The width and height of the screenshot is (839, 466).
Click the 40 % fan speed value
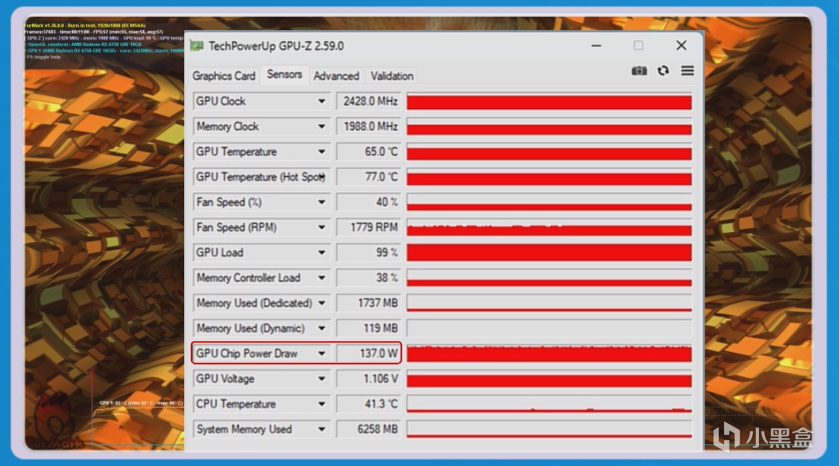369,202
